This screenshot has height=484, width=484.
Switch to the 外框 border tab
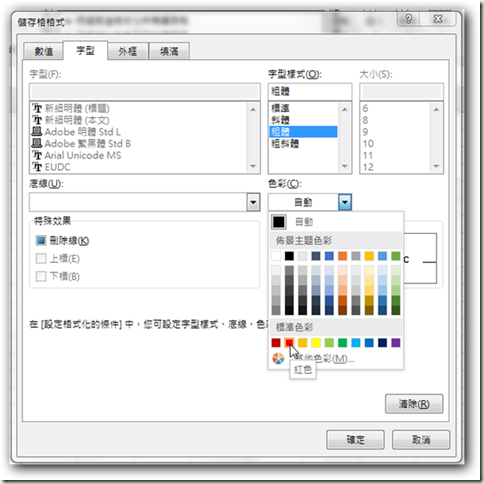point(128,51)
